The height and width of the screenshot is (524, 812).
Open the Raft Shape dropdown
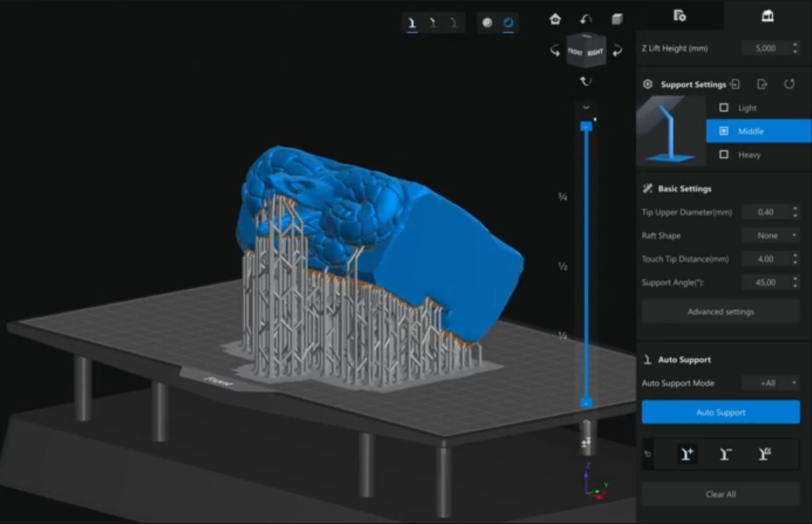click(770, 236)
